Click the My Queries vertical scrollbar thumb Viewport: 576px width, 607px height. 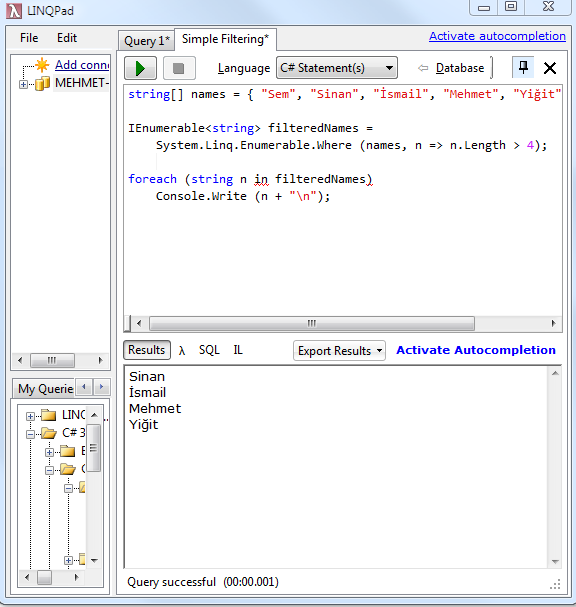pyautogui.click(x=94, y=448)
